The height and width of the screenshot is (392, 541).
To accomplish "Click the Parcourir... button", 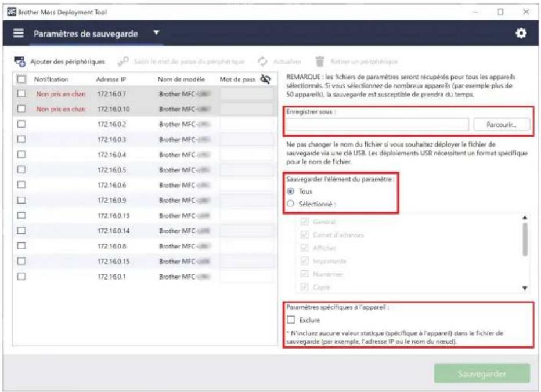I will (502, 125).
